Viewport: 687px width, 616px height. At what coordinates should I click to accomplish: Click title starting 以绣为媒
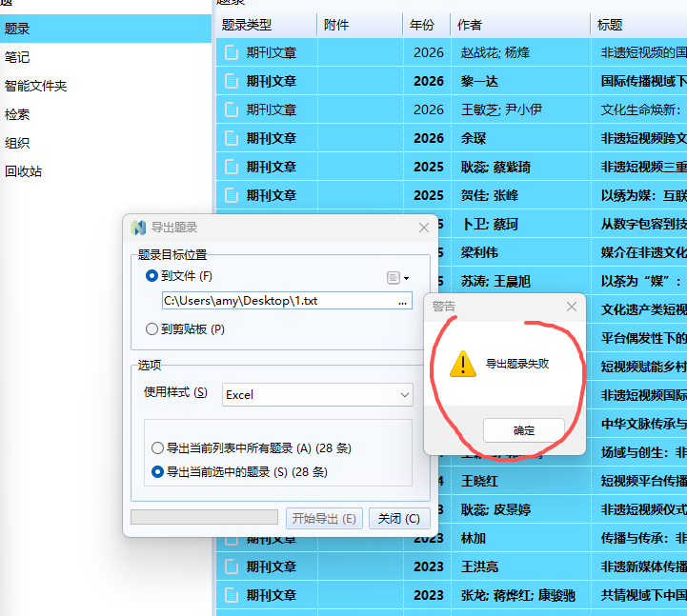click(x=643, y=195)
